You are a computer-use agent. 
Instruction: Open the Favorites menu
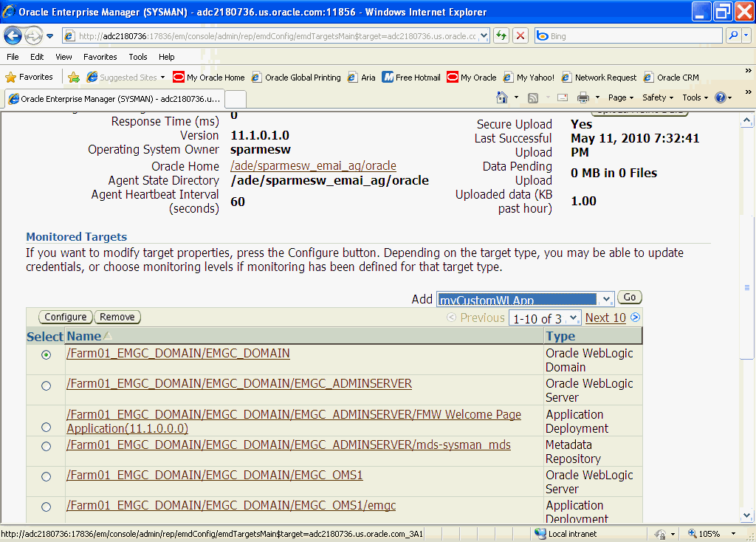pyautogui.click(x=100, y=57)
